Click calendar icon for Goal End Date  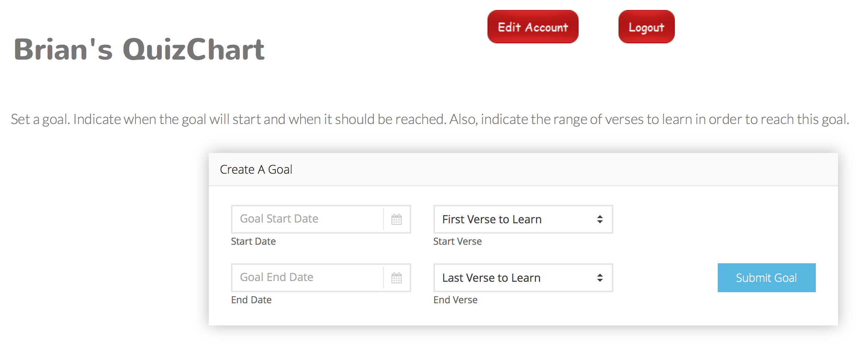[x=396, y=278]
